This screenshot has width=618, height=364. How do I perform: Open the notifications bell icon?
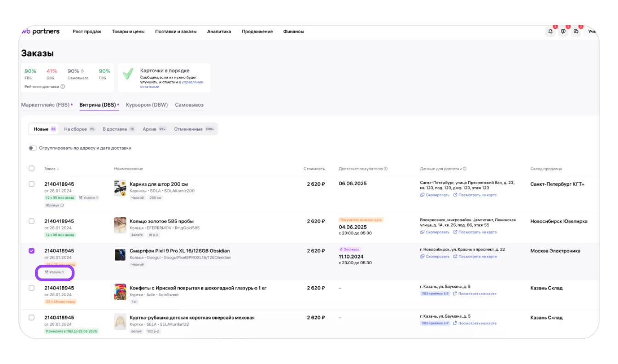(550, 32)
